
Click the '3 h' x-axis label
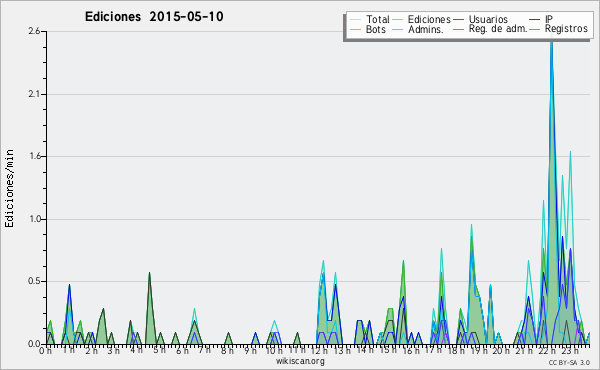tap(113, 350)
